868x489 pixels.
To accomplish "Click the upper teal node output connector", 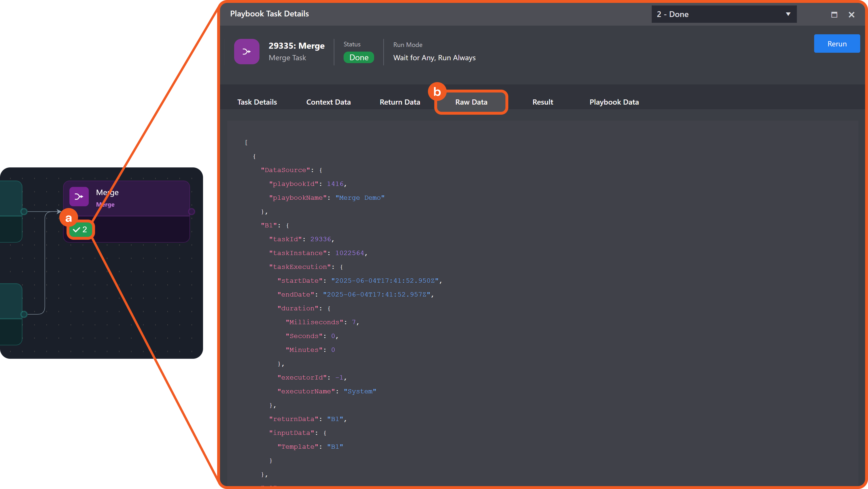I will pyautogui.click(x=24, y=212).
